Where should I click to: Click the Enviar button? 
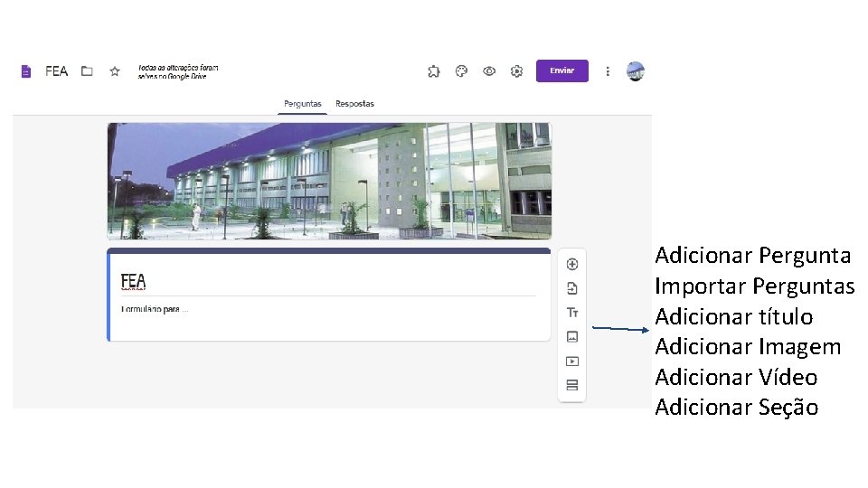pyautogui.click(x=561, y=70)
